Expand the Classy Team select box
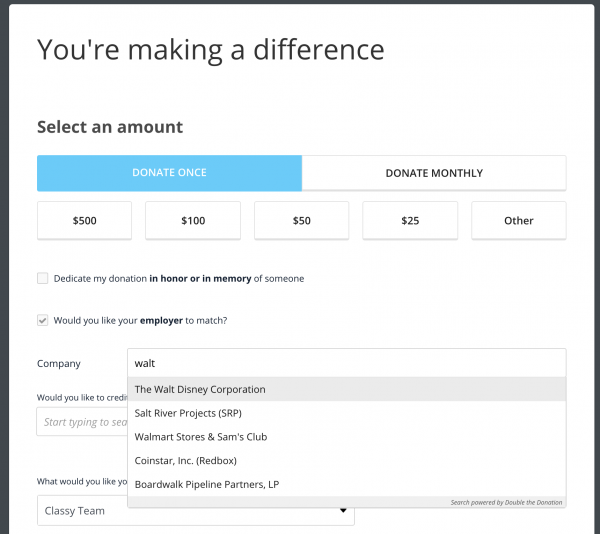 196,511
